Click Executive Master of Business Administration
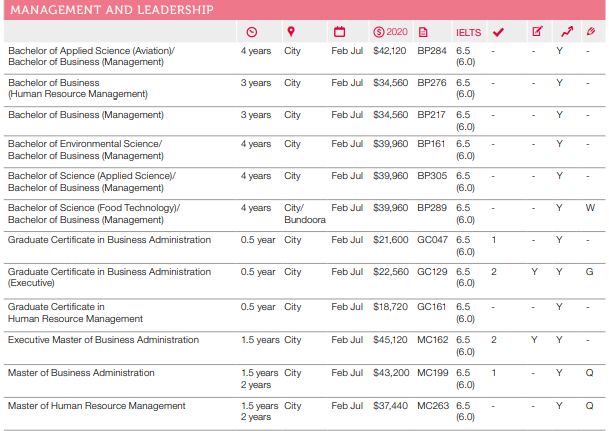 point(103,340)
